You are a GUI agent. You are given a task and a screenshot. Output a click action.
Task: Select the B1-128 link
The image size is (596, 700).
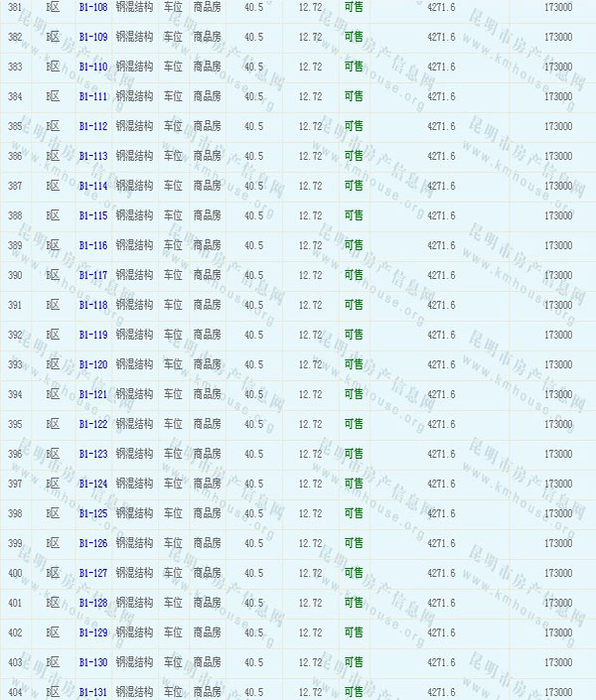click(x=93, y=603)
